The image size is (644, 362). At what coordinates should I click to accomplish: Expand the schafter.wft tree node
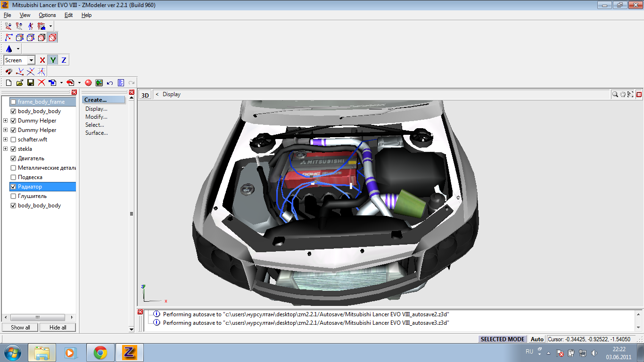coord(6,140)
